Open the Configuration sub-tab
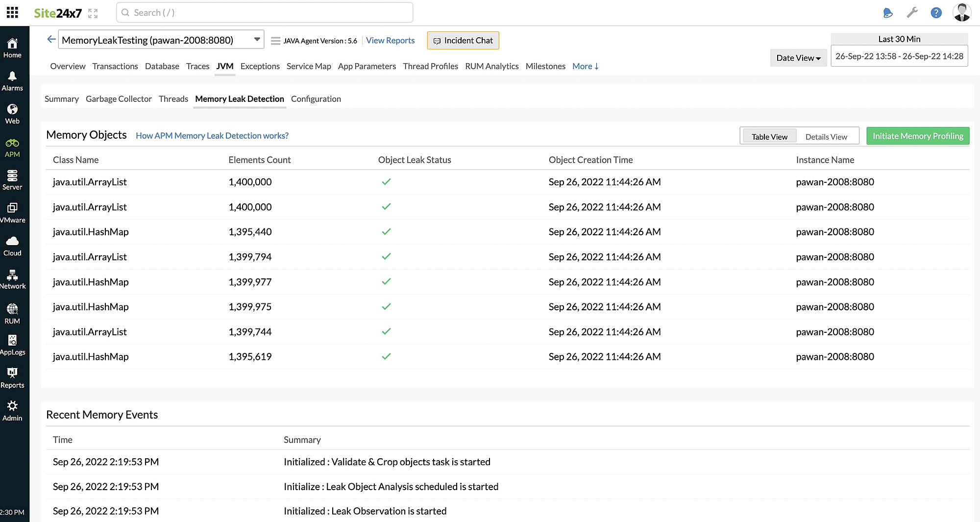The image size is (980, 522). 316,99
